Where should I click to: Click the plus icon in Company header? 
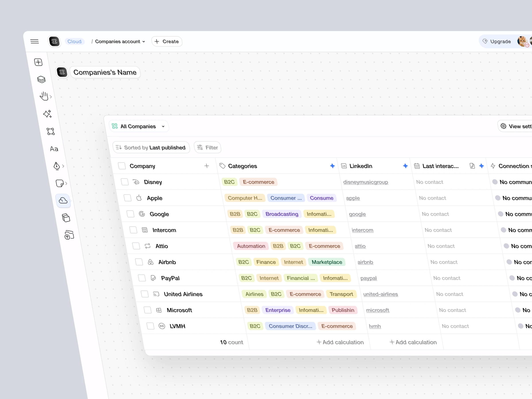click(x=207, y=166)
